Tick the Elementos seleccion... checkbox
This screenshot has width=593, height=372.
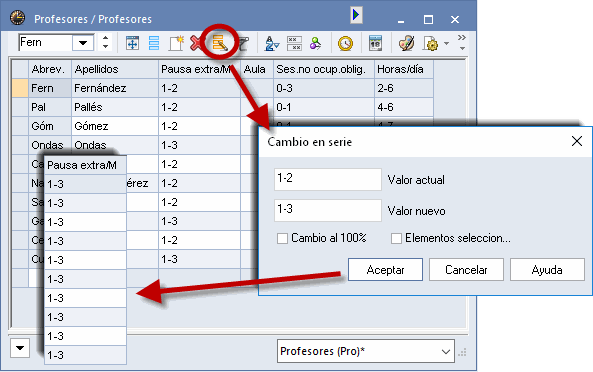click(396, 239)
